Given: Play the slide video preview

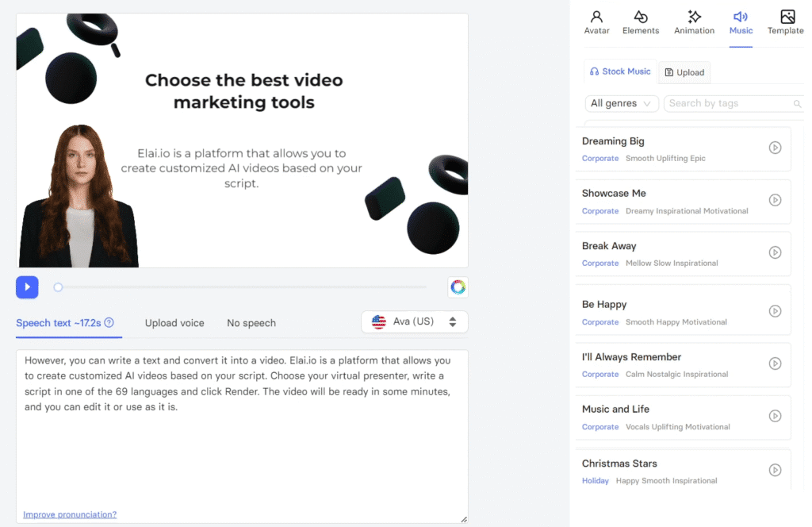Looking at the screenshot, I should point(27,287).
